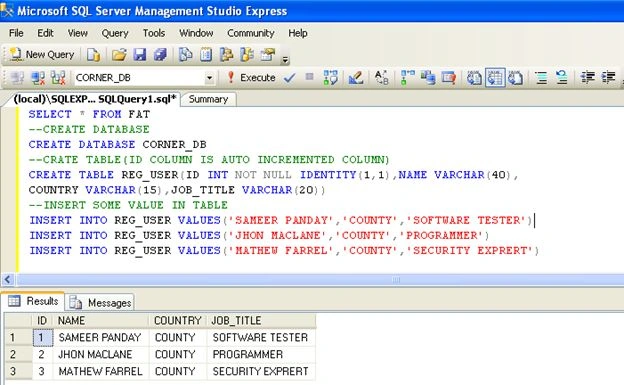Select Results to Text icon
The width and height of the screenshot is (624, 385).
(x=474, y=78)
